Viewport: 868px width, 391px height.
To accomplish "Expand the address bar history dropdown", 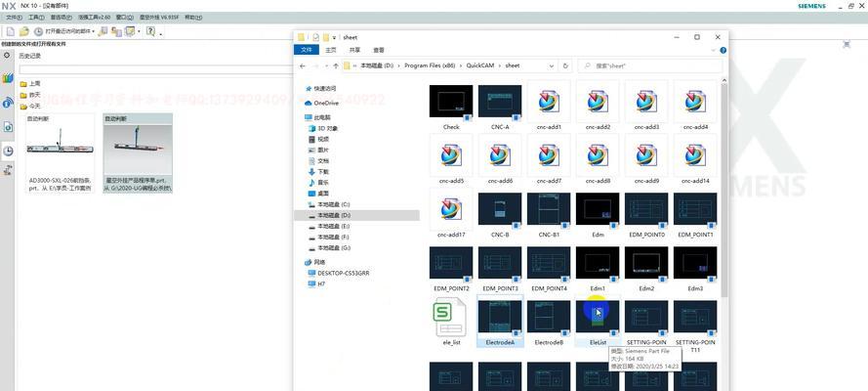I will (552, 65).
